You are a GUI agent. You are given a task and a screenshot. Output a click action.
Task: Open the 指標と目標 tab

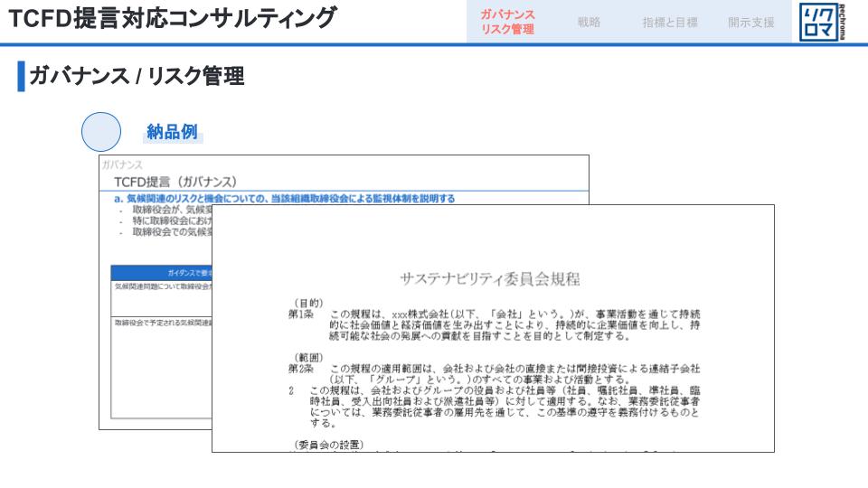click(x=670, y=22)
